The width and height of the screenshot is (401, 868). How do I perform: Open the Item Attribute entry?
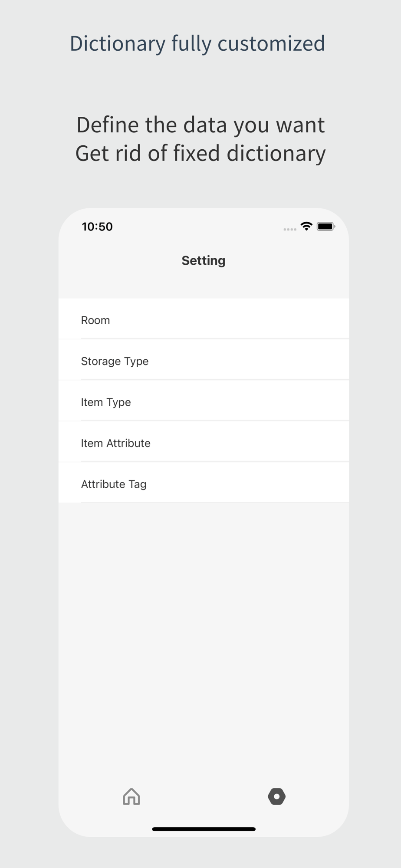(x=204, y=443)
